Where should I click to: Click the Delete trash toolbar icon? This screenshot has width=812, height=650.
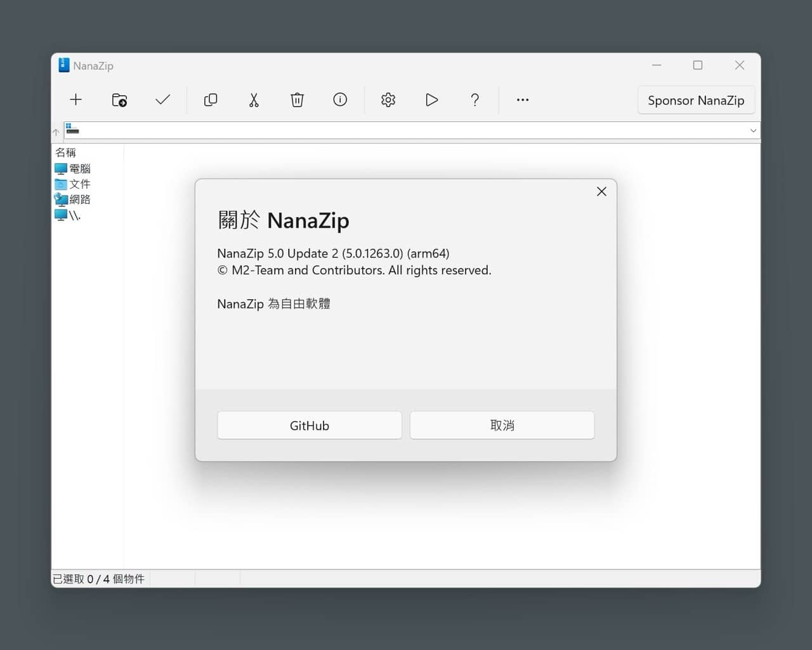[x=297, y=100]
